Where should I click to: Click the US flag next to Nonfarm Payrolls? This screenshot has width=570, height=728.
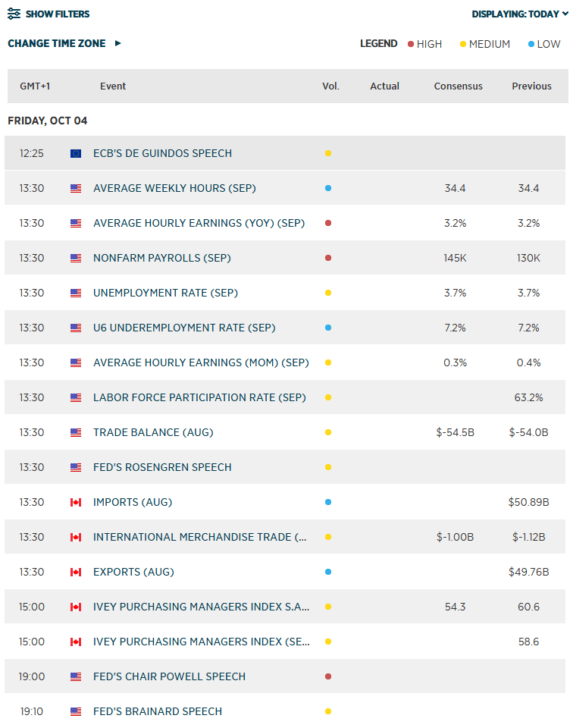(x=76, y=258)
